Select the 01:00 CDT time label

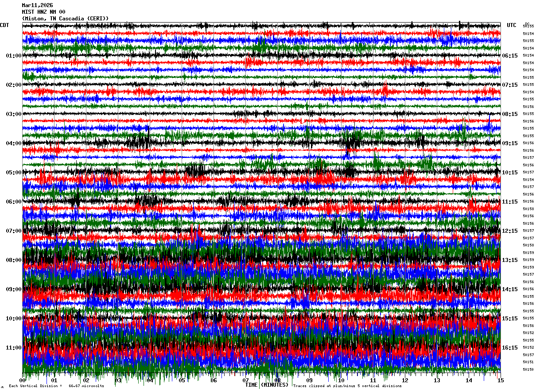click(14, 56)
